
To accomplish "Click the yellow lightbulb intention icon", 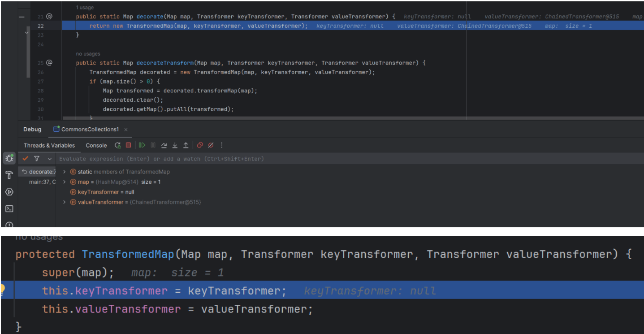I will click(2, 289).
